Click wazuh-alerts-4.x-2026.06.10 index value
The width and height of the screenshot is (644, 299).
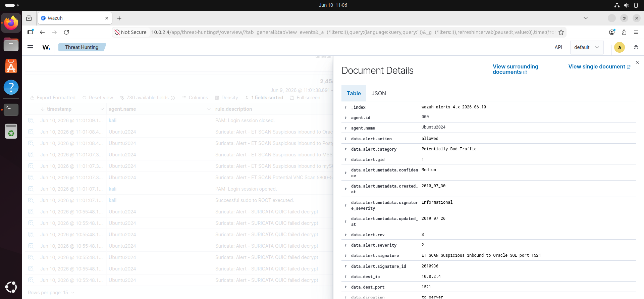[x=453, y=107]
